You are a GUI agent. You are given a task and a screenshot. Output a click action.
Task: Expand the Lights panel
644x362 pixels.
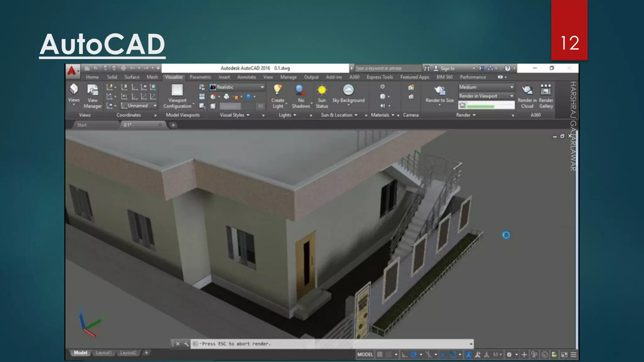(287, 115)
